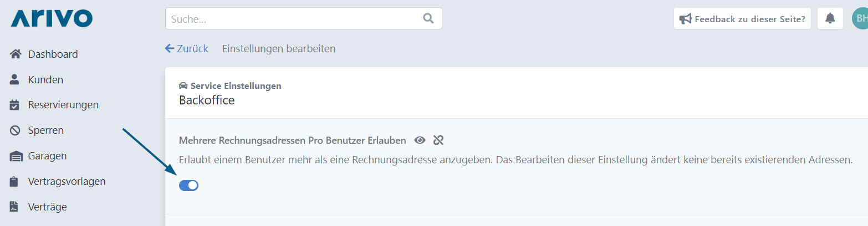868x226 pixels.
Task: Click the Arivo logo
Action: coord(52,18)
